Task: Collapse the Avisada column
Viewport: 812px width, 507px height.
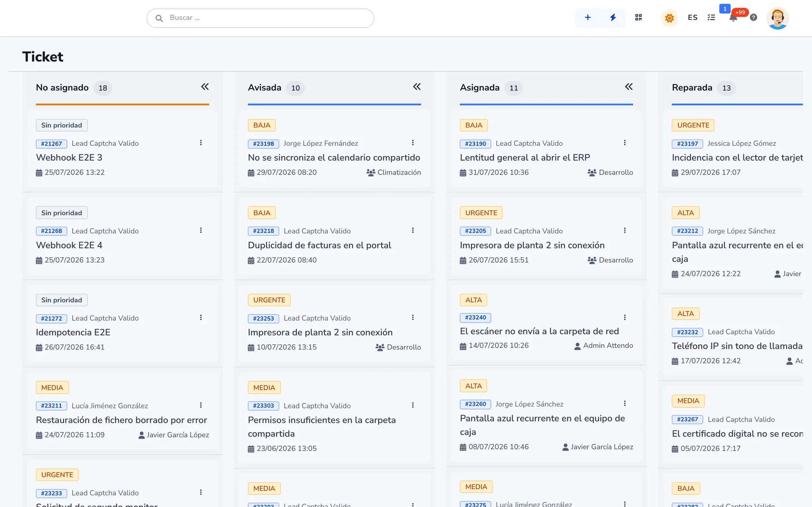Action: 417,87
